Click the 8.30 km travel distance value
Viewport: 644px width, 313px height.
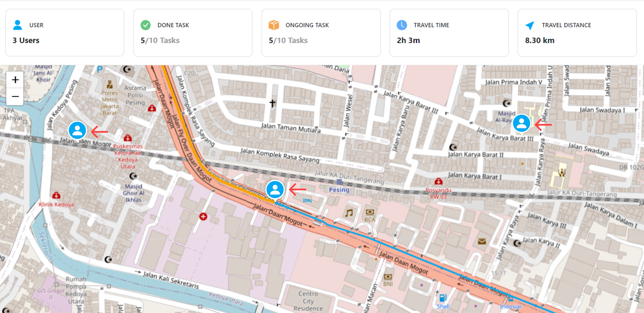[540, 40]
